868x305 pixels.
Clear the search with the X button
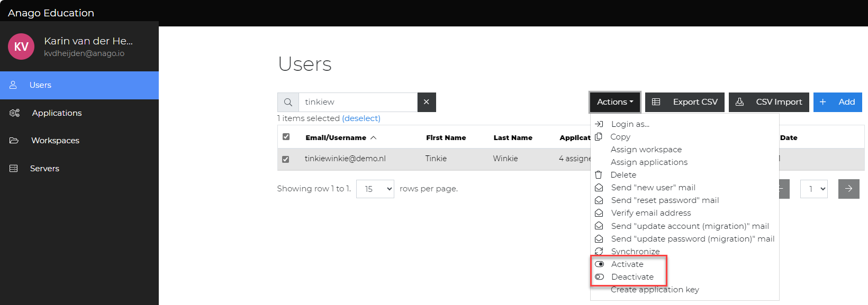click(x=426, y=102)
